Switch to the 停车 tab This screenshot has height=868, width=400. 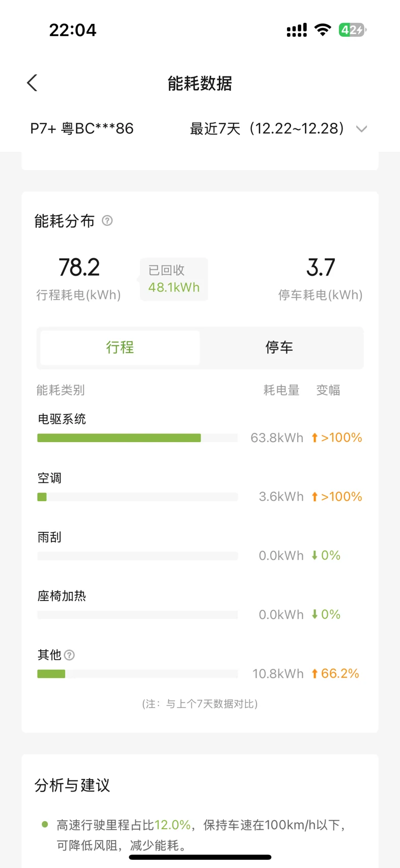(279, 347)
